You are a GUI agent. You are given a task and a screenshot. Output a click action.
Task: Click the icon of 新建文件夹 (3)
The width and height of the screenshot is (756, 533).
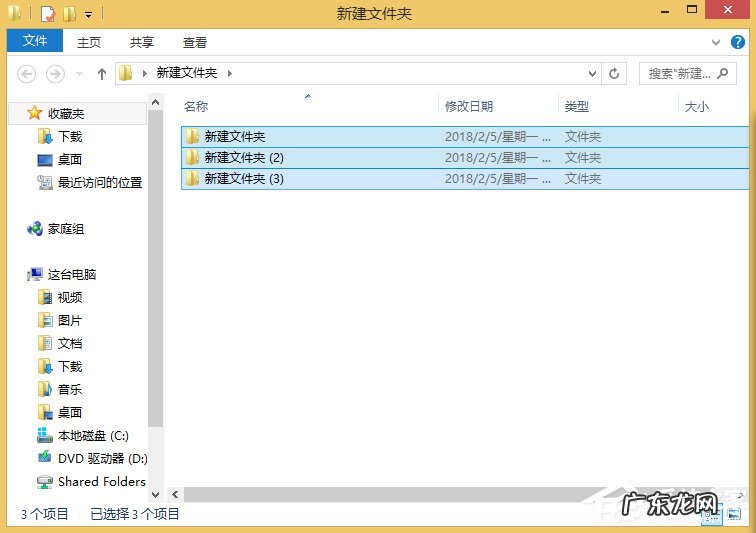192,178
